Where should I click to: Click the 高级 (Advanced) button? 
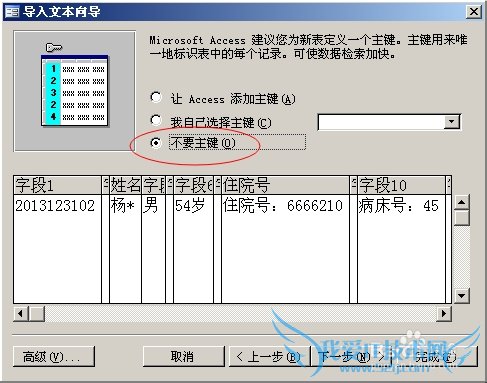[x=54, y=357]
